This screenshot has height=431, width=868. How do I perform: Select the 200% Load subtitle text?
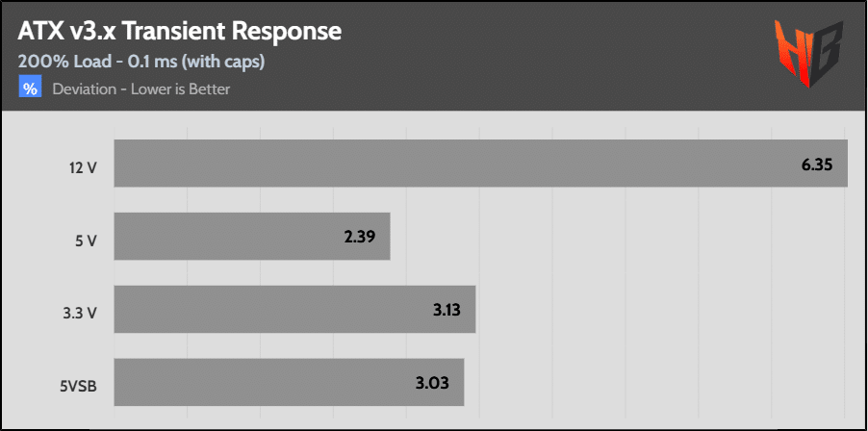[x=141, y=61]
